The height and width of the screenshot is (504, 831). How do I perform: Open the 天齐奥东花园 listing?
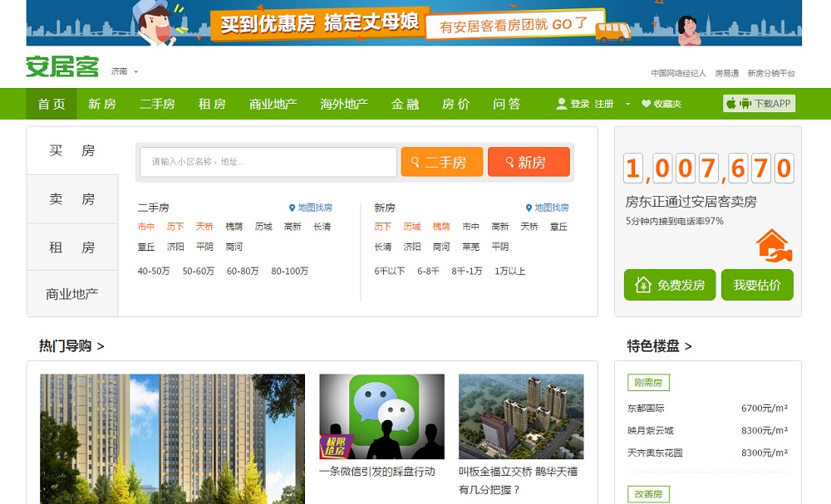(655, 453)
